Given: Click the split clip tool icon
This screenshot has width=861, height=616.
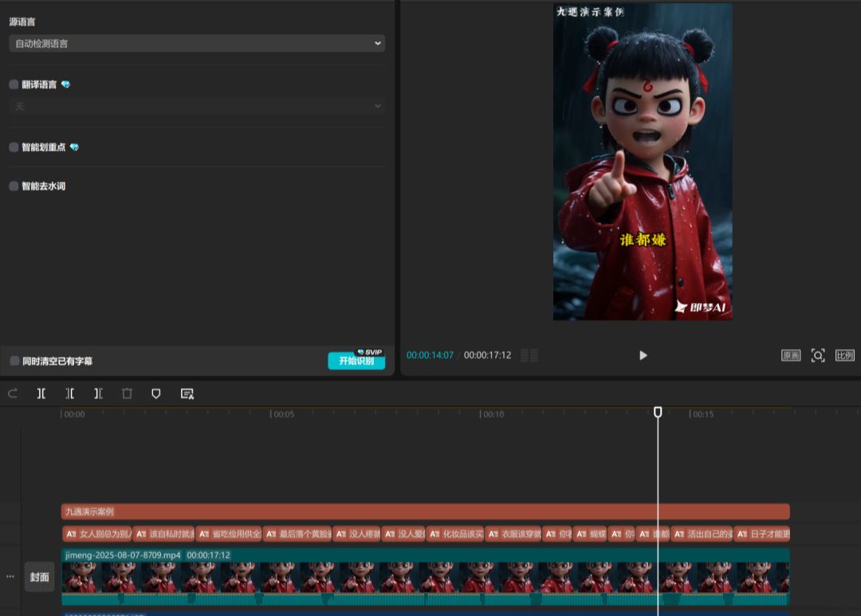Looking at the screenshot, I should [x=41, y=394].
